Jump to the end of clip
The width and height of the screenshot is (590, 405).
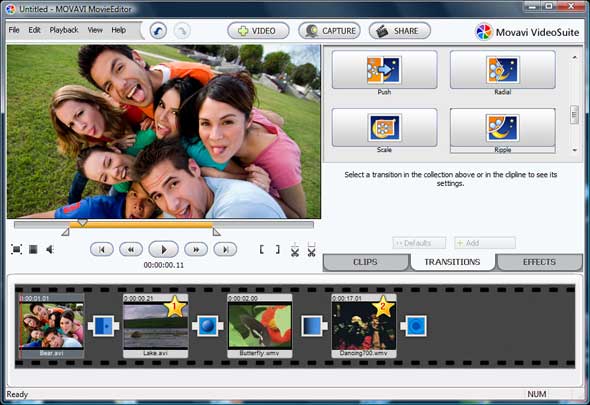coord(225,249)
